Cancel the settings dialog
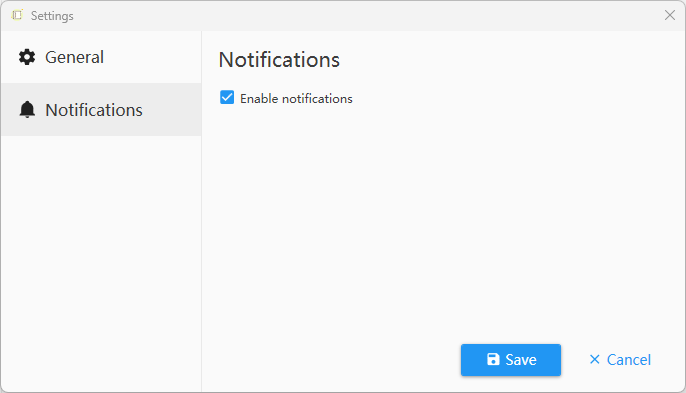The height and width of the screenshot is (393, 686). [620, 360]
